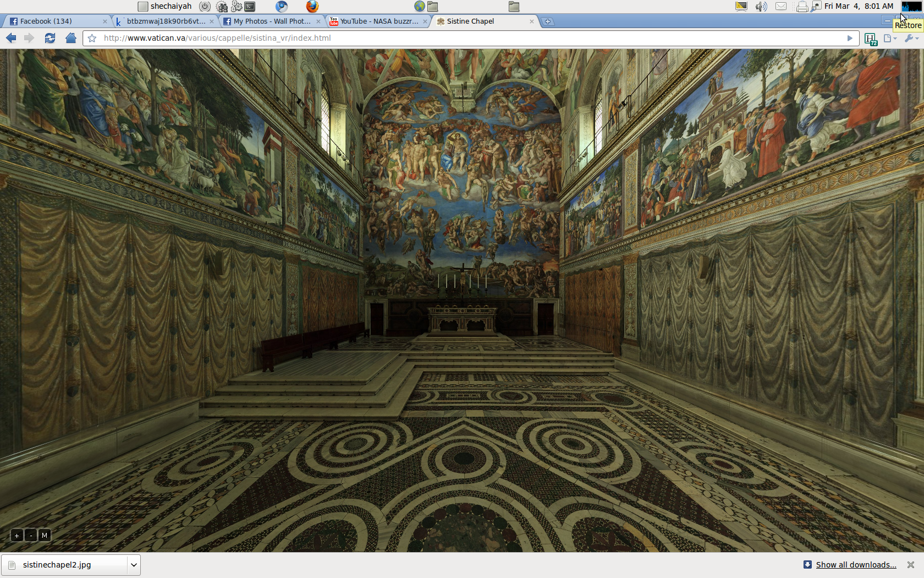Switch to the btbzmwaj18k90rb6vt tab
This screenshot has width=924, height=578.
pos(165,21)
